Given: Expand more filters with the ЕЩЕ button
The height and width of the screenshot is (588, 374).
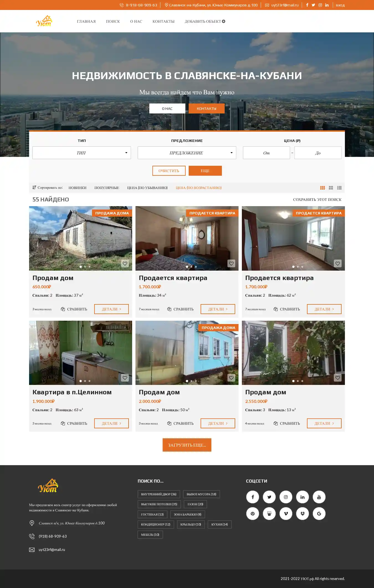Looking at the screenshot, I should point(205,171).
